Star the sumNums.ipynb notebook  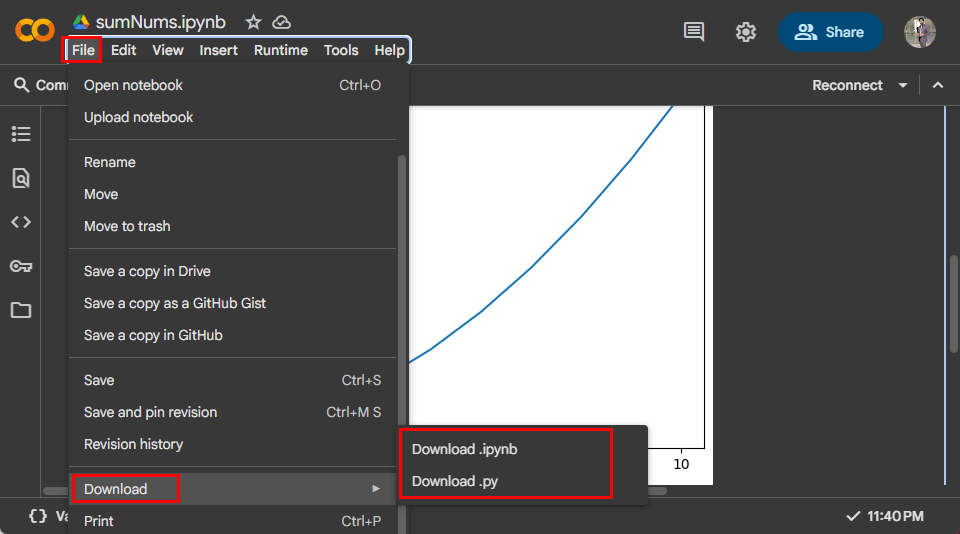pos(253,22)
